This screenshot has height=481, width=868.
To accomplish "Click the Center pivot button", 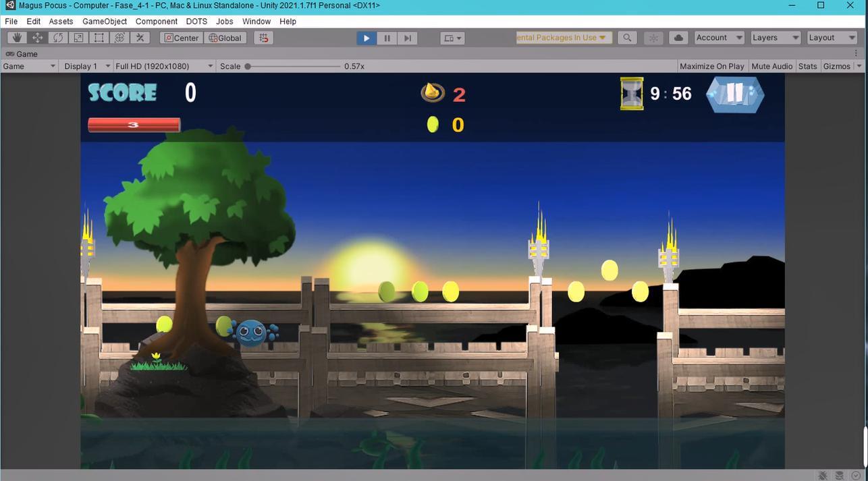I will tap(181, 38).
